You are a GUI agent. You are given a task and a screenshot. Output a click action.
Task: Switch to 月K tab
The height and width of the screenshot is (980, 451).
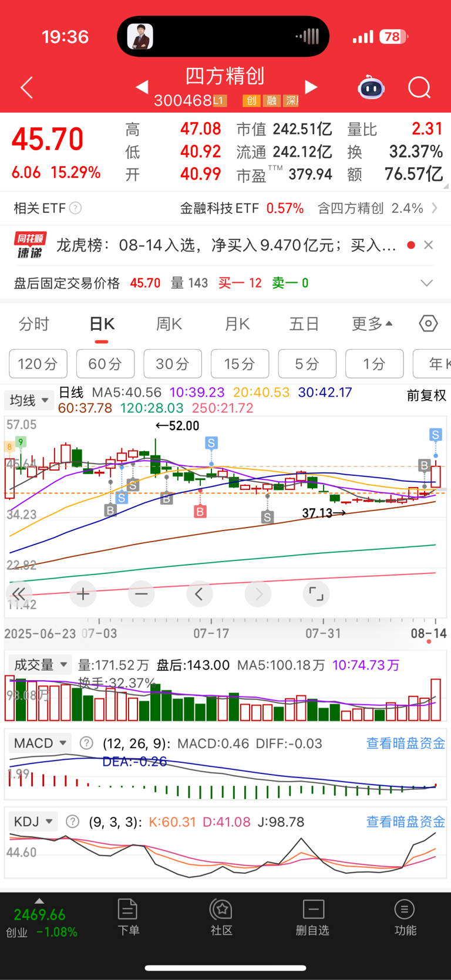237,324
